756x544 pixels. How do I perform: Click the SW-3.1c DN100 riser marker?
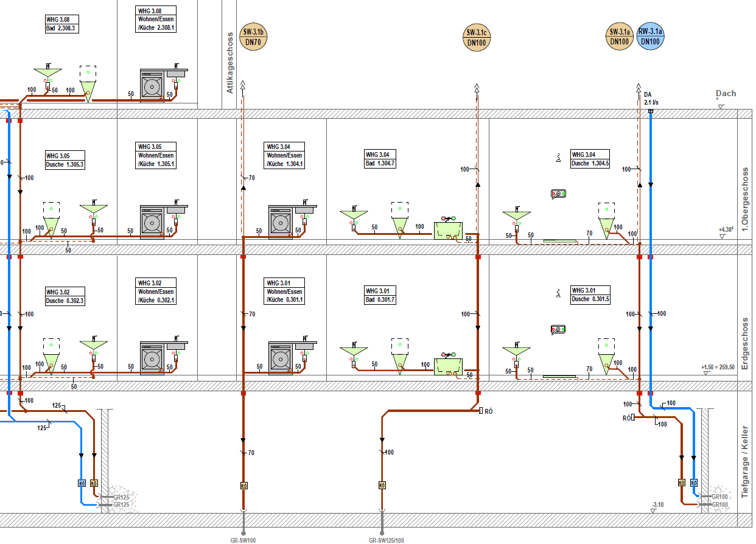coord(476,37)
